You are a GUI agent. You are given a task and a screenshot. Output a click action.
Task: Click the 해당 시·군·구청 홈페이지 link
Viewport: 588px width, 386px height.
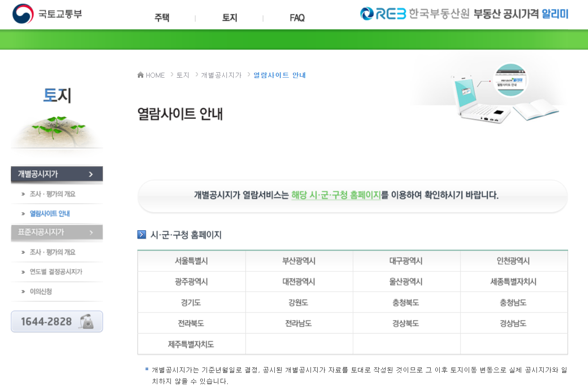tap(336, 195)
